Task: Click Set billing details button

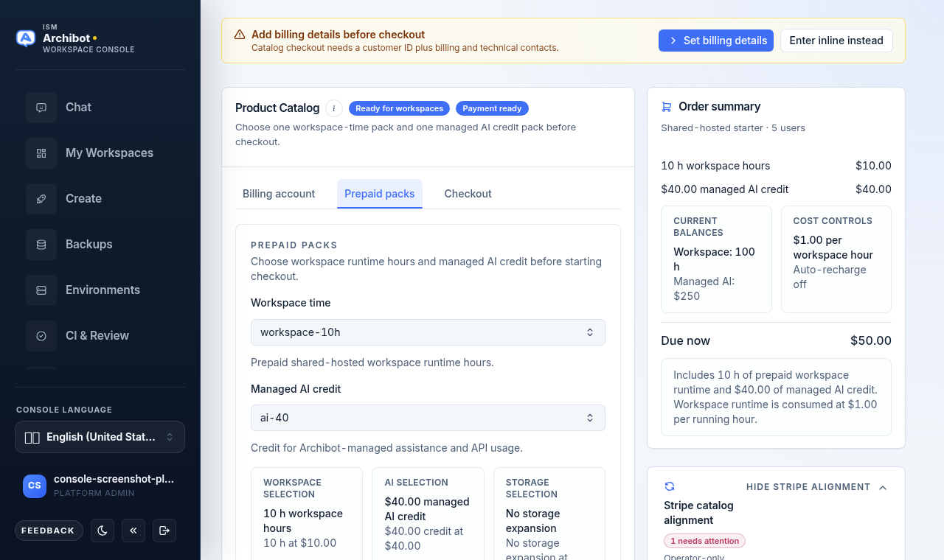Action: point(716,41)
